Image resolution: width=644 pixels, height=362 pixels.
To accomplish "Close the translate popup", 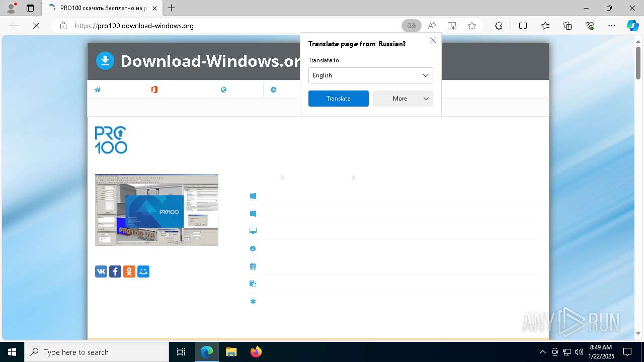I will coord(433,40).
